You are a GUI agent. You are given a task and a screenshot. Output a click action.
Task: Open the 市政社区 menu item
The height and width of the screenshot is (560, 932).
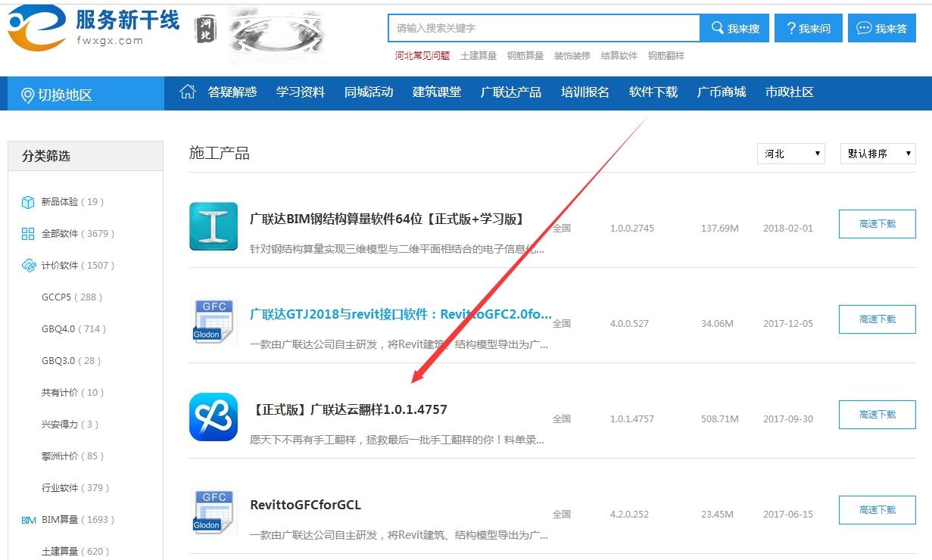[790, 92]
